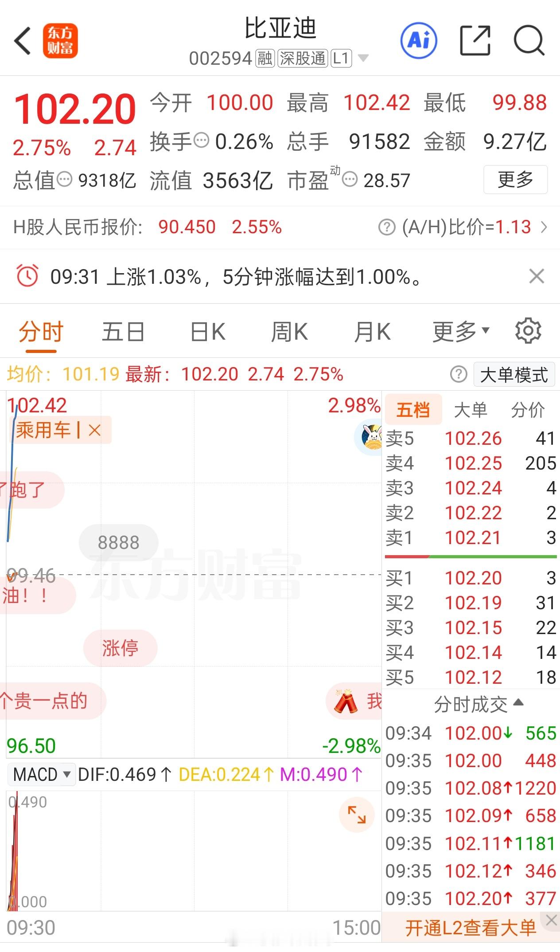This screenshot has width=560, height=952.
Task: Tap info icon beside 市盈
Action: (x=350, y=180)
